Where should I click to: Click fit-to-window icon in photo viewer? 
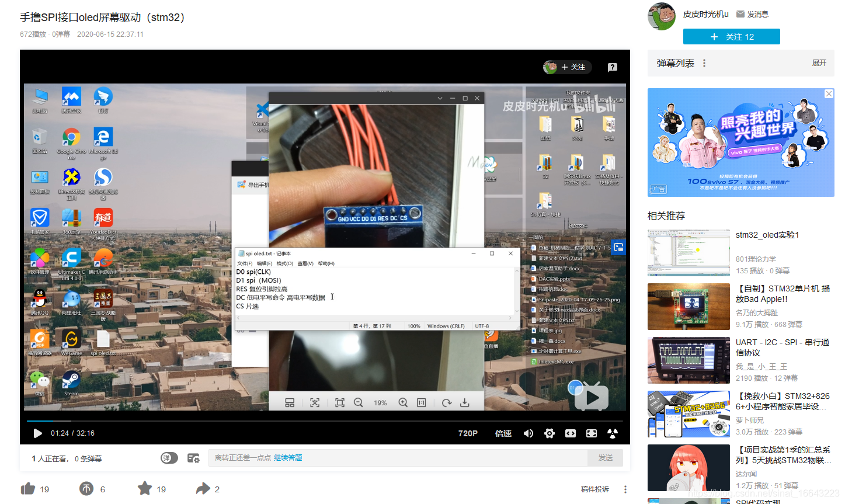tap(340, 402)
